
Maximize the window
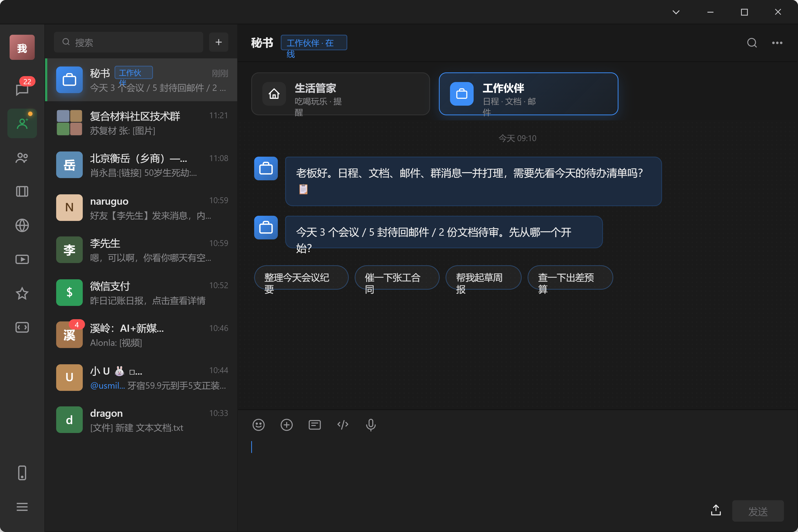point(744,12)
